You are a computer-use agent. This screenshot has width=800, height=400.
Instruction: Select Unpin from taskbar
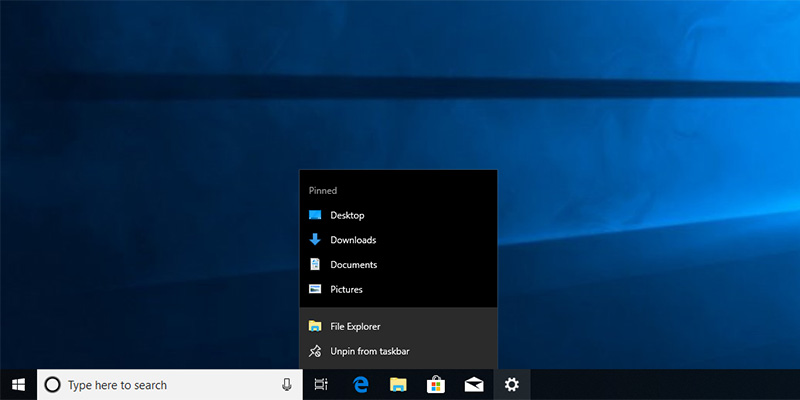pos(369,351)
